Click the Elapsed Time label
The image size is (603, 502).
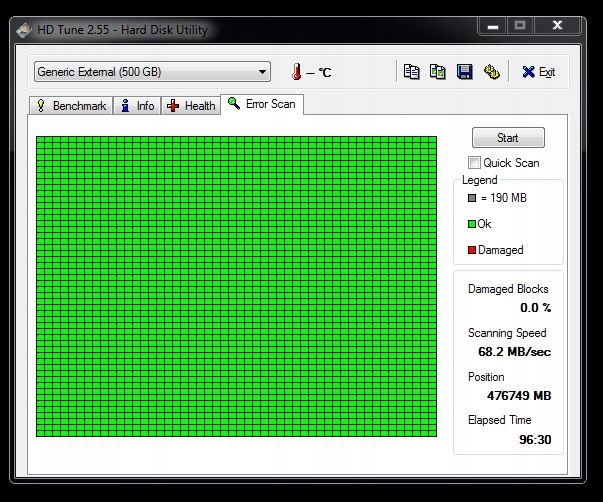click(x=500, y=420)
